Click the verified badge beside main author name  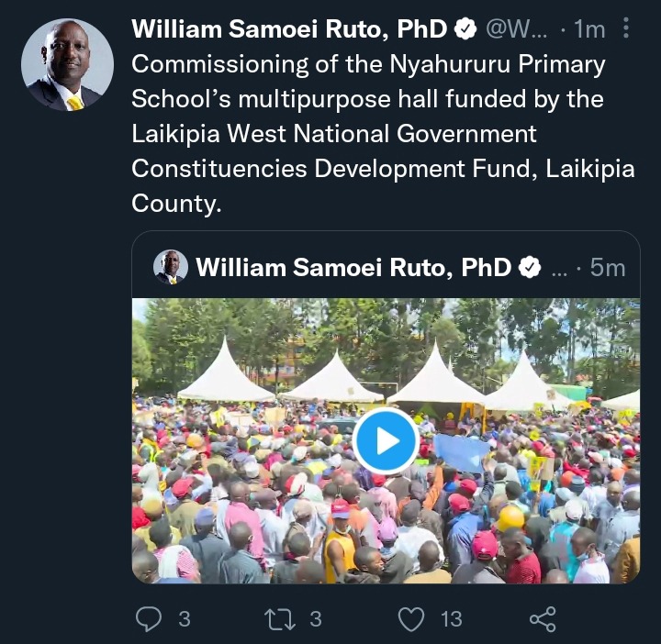465,28
